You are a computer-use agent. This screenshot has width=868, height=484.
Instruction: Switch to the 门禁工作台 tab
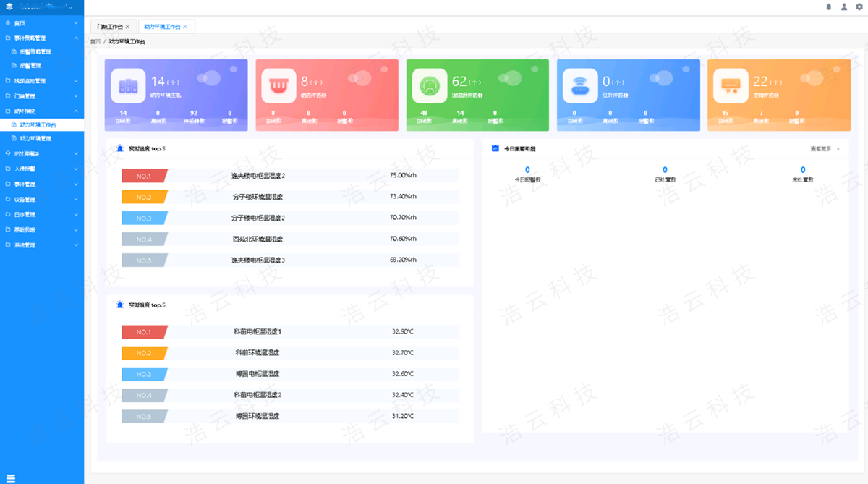point(109,27)
